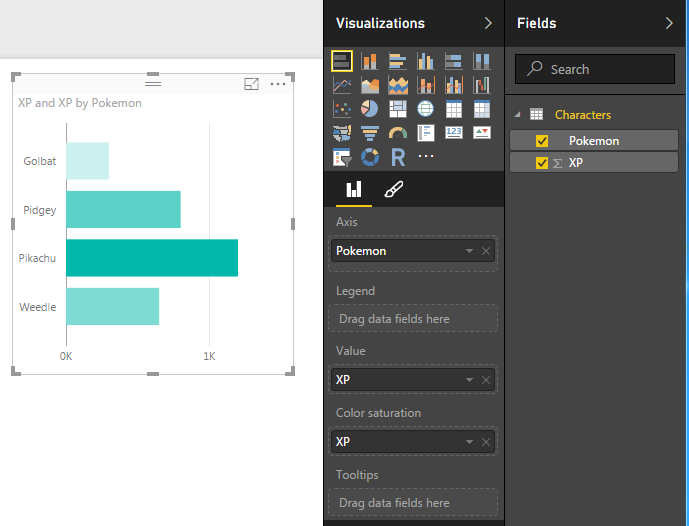Remove Pokemon from the Axis well

point(486,251)
